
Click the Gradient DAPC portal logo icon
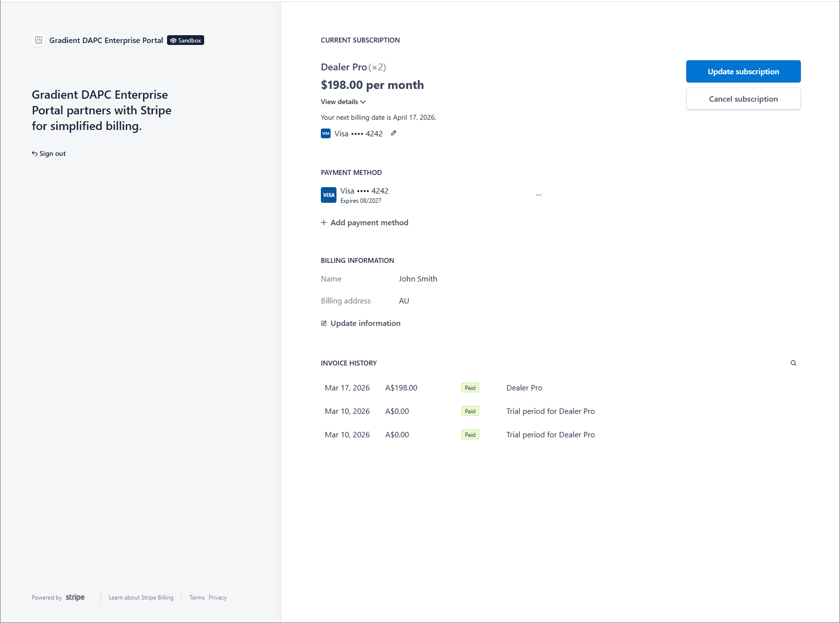click(39, 40)
